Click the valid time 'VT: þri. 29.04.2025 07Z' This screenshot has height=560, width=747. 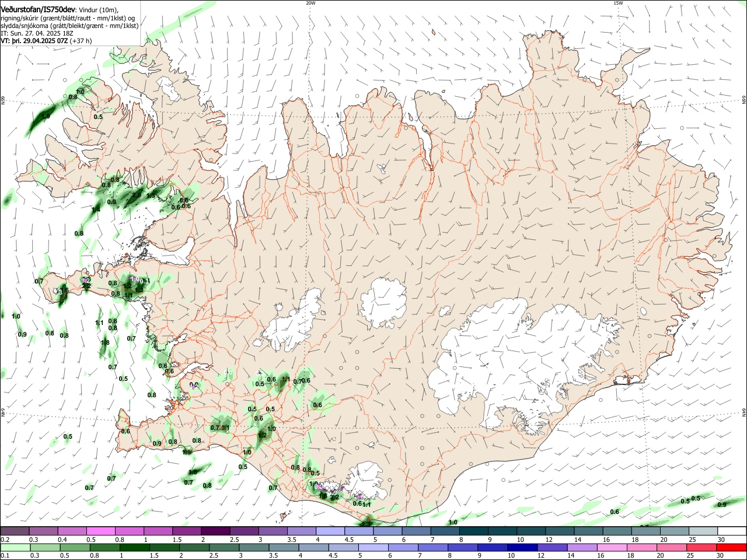(x=34, y=41)
